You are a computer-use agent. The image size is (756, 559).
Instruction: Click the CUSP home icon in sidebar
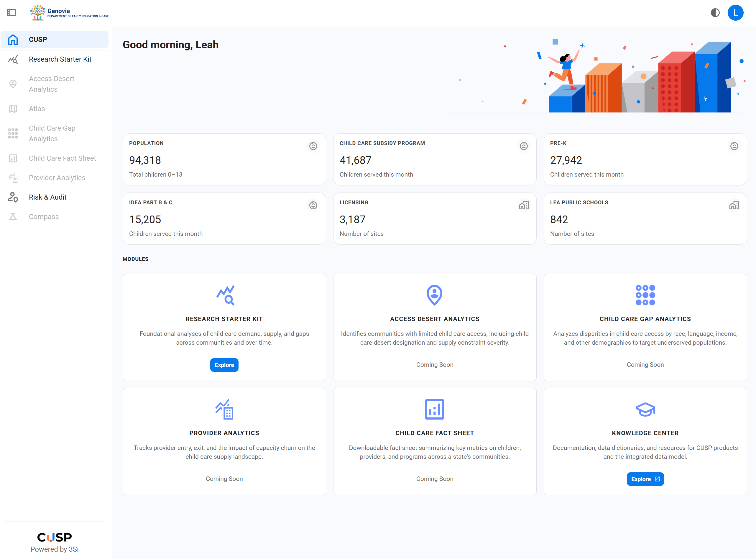[13, 40]
